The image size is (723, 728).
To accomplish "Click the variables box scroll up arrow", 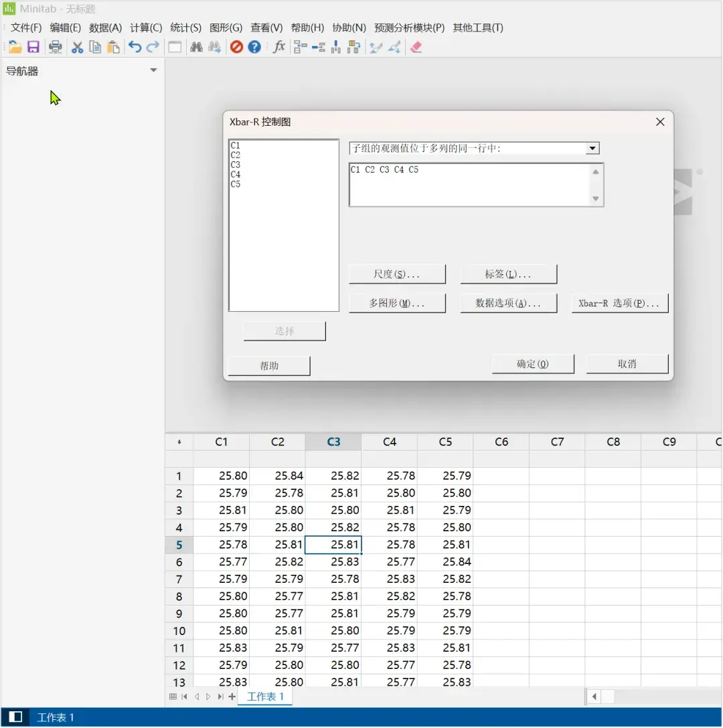I will pyautogui.click(x=596, y=172).
